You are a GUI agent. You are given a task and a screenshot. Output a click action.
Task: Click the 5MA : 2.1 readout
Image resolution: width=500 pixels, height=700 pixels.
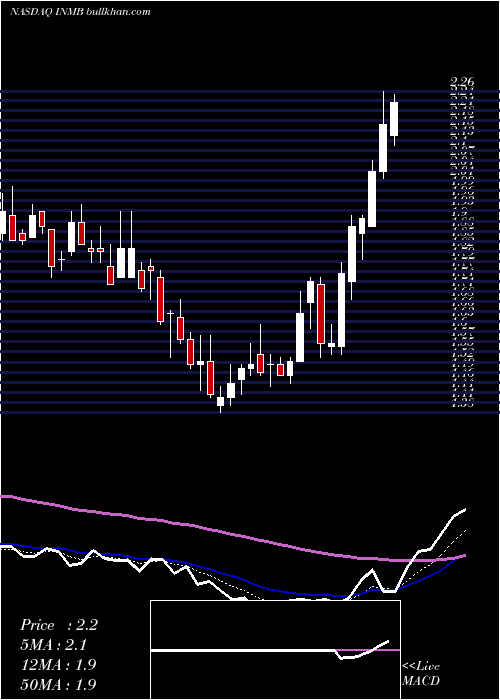click(x=54, y=645)
